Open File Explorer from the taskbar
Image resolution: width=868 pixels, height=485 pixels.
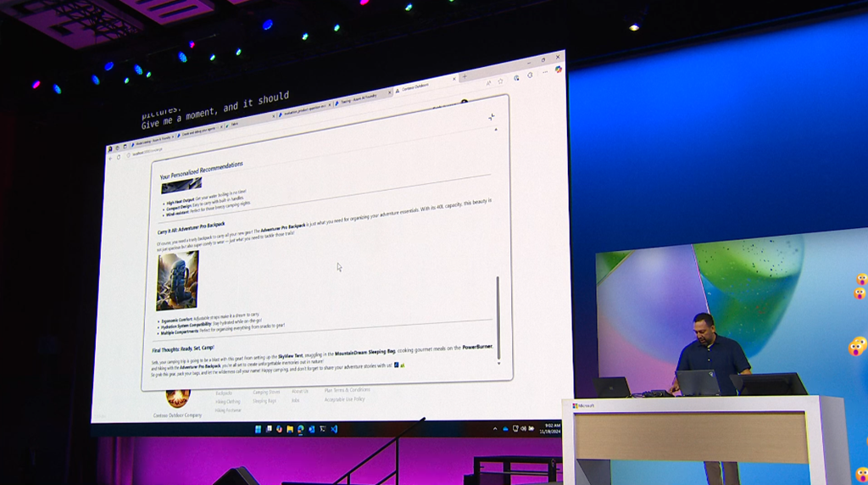[290, 429]
